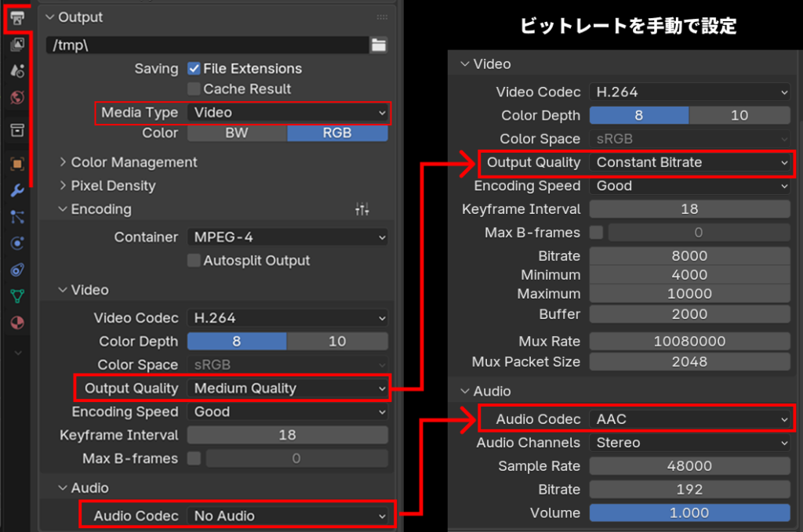The height and width of the screenshot is (532, 803).
Task: Switch to the View Layer properties tab
Action: pyautogui.click(x=17, y=45)
